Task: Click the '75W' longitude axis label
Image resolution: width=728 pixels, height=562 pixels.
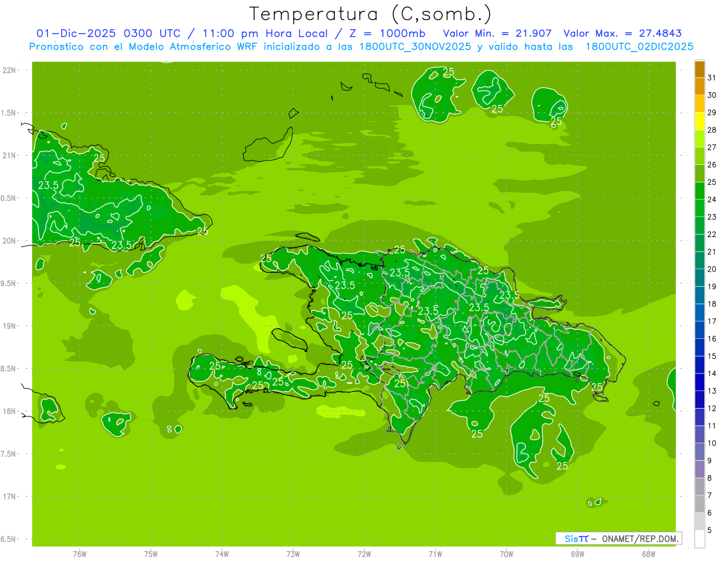Action: click(x=151, y=554)
